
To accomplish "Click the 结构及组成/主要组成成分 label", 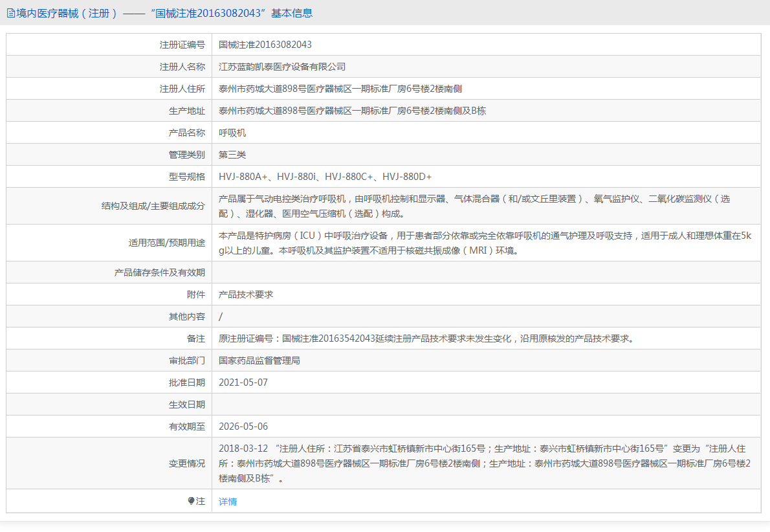I will (x=153, y=206).
